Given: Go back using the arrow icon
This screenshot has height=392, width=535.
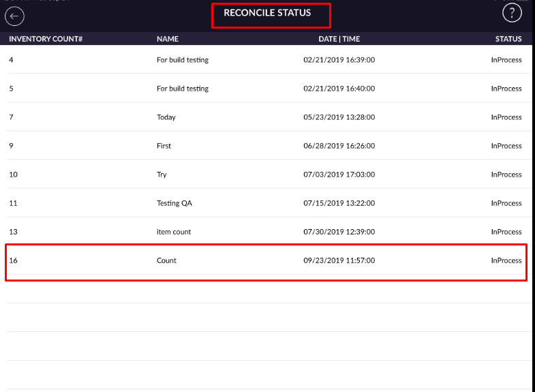Looking at the screenshot, I should click(14, 16).
